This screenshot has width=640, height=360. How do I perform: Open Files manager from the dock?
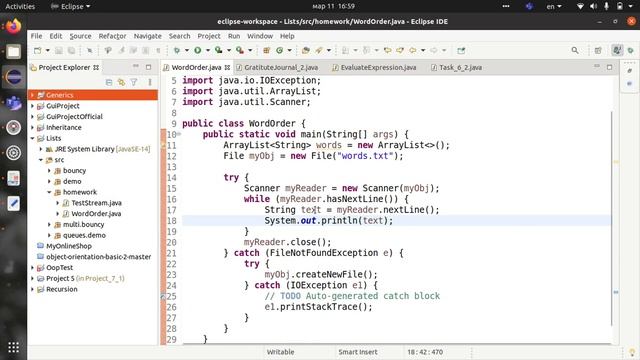pyautogui.click(x=13, y=52)
